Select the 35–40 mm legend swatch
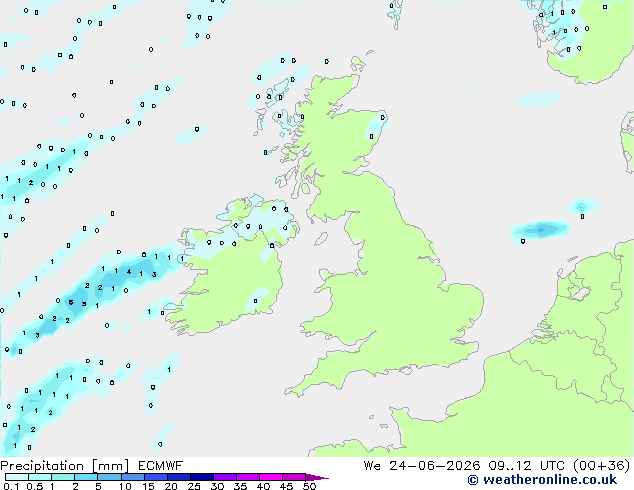 click(x=247, y=477)
